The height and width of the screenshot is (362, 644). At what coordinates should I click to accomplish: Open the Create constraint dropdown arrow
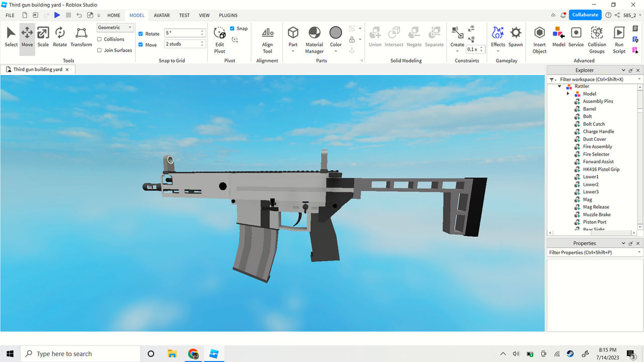[457, 51]
